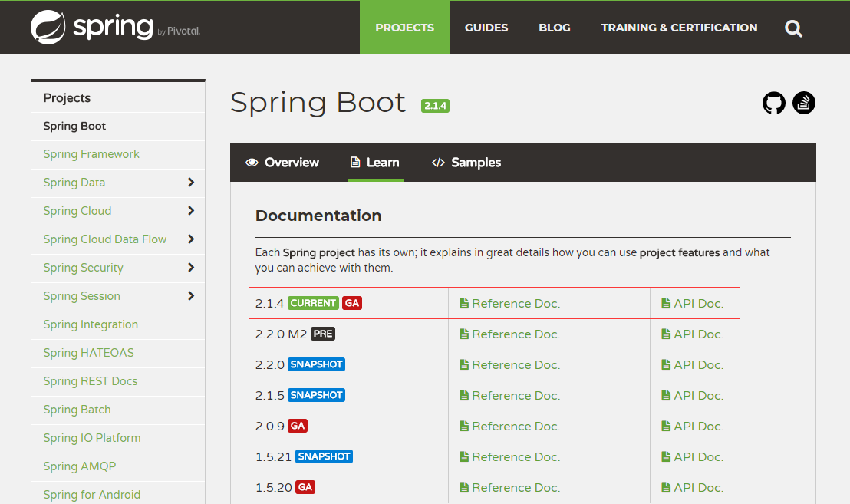Image resolution: width=850 pixels, height=504 pixels.
Task: Open Reference Doc. for 2.2.0 M2
Action: click(509, 334)
